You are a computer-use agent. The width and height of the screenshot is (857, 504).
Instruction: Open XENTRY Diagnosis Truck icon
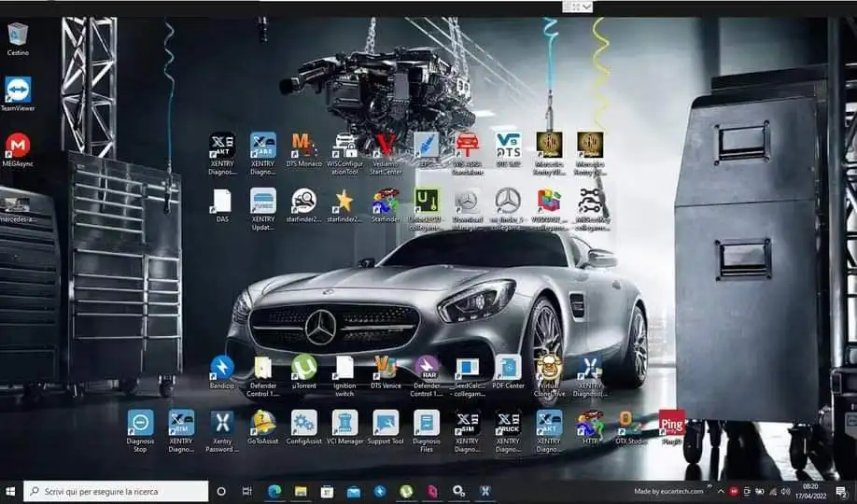(x=508, y=431)
